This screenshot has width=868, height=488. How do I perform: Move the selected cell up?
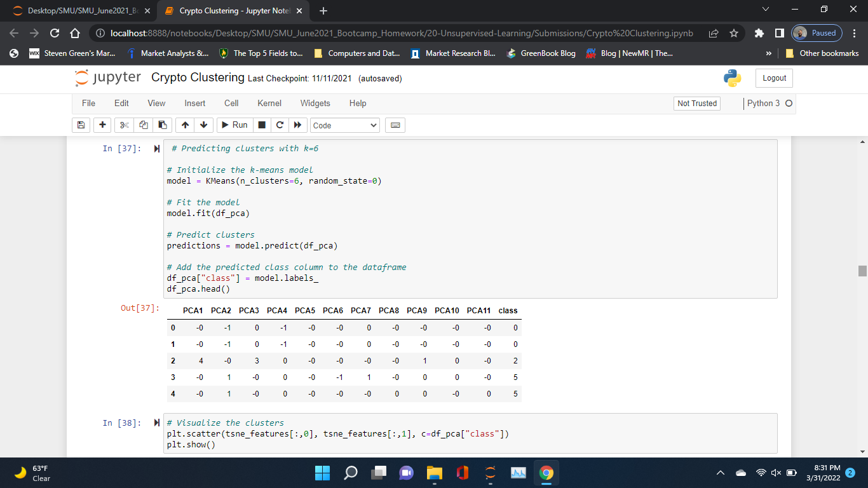click(184, 125)
